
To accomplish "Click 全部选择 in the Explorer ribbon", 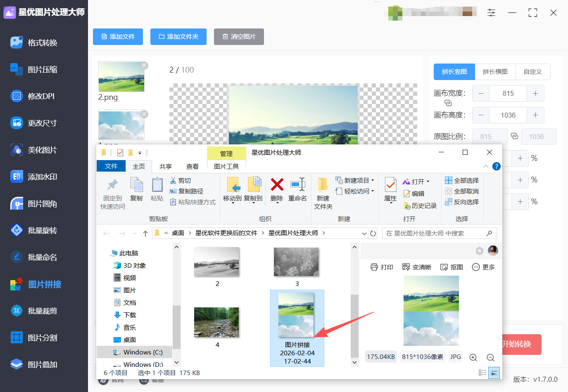I will pyautogui.click(x=462, y=181).
